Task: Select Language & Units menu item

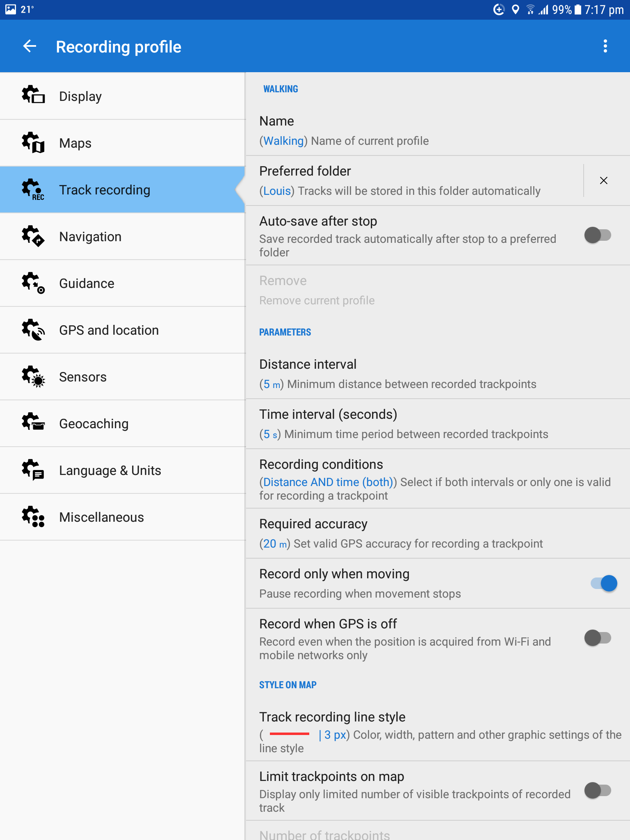Action: [x=123, y=470]
